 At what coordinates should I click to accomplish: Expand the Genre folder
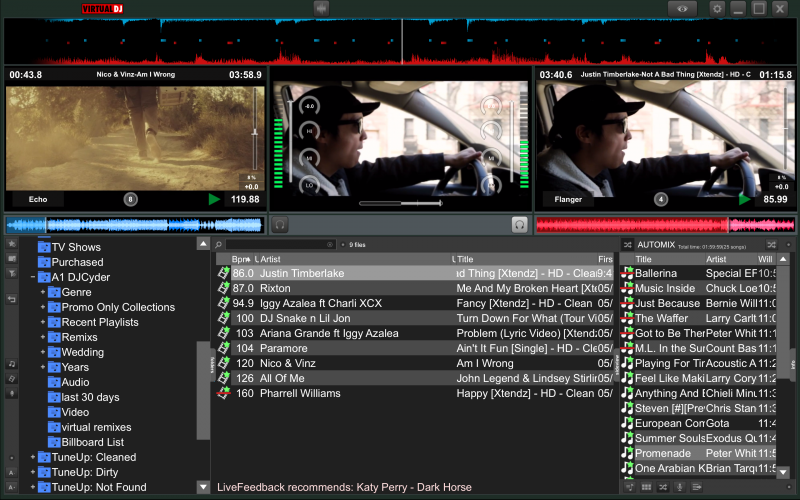click(x=43, y=292)
